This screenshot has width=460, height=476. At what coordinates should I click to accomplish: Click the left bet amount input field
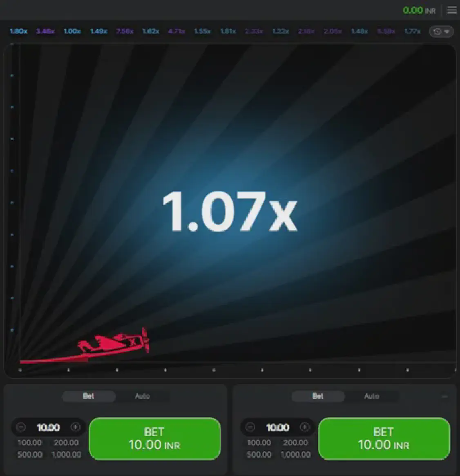pos(48,428)
